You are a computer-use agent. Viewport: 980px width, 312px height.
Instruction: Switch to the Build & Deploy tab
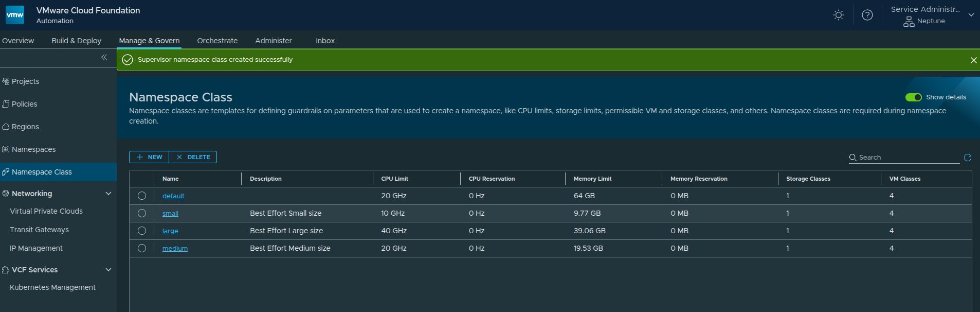click(76, 41)
